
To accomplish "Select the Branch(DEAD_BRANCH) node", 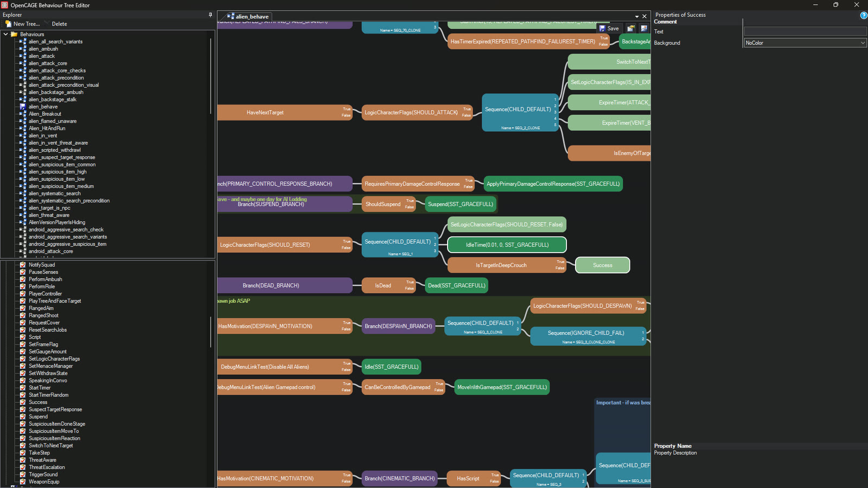I will coord(285,286).
